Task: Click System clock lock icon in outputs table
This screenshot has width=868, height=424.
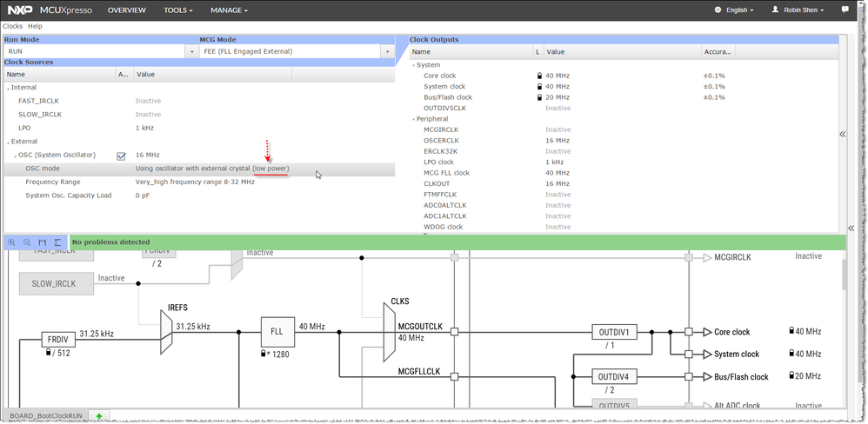Action: click(x=539, y=87)
